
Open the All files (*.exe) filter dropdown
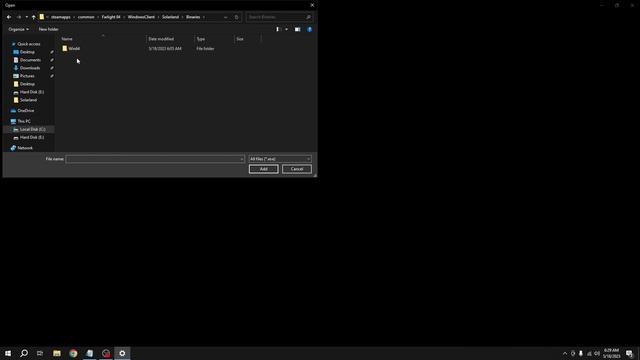pos(280,159)
